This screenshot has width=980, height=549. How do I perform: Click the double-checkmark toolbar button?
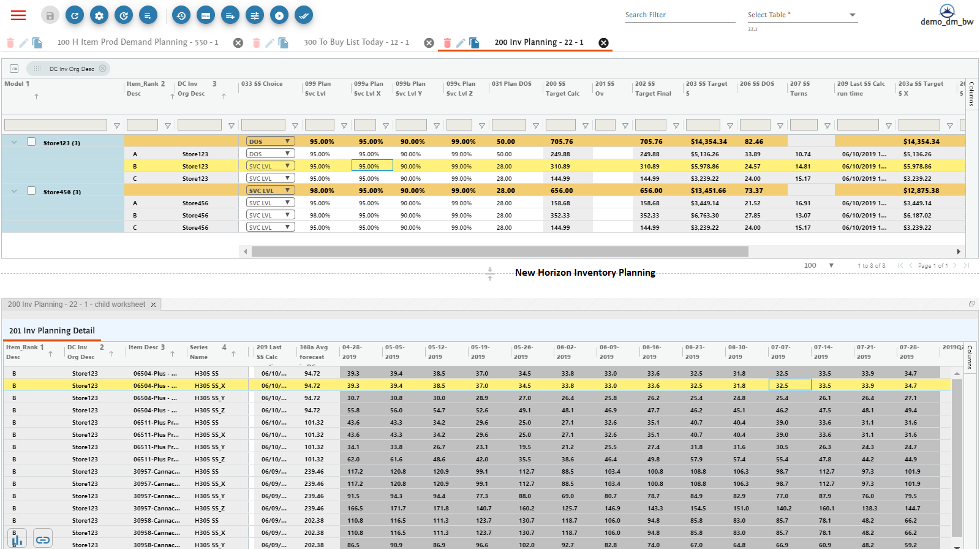pos(304,15)
